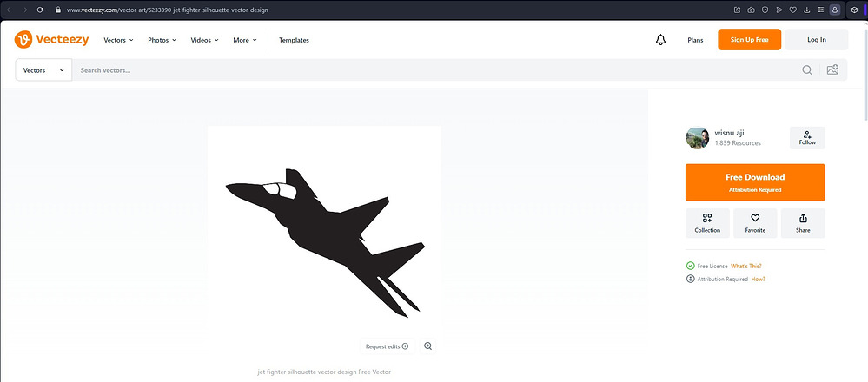The width and height of the screenshot is (868, 382).
Task: Open the Photos navigation dropdown
Action: point(162,40)
